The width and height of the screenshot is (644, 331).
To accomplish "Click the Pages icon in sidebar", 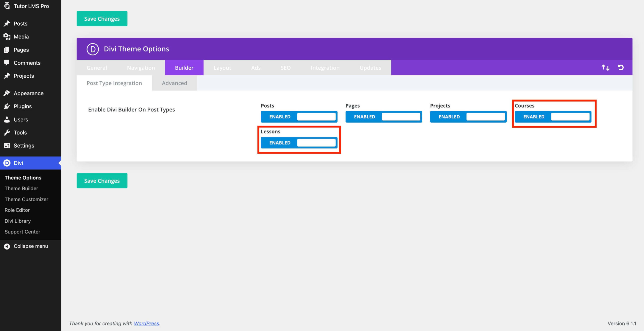I will [x=7, y=50].
